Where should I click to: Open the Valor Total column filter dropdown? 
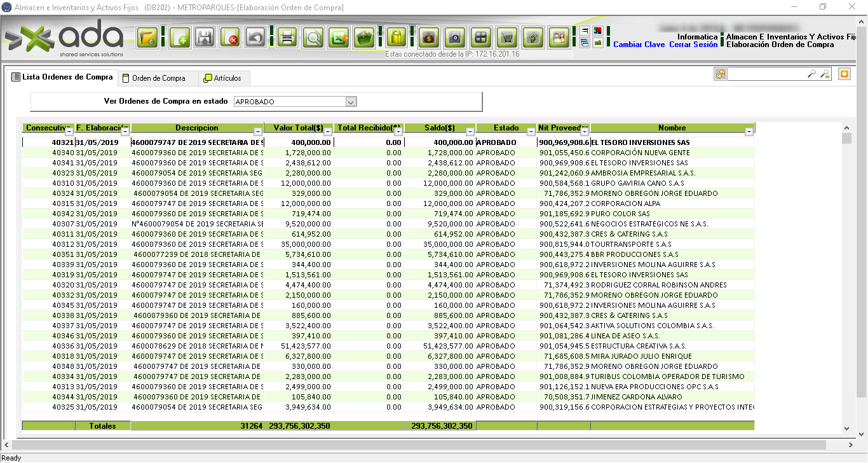click(328, 132)
